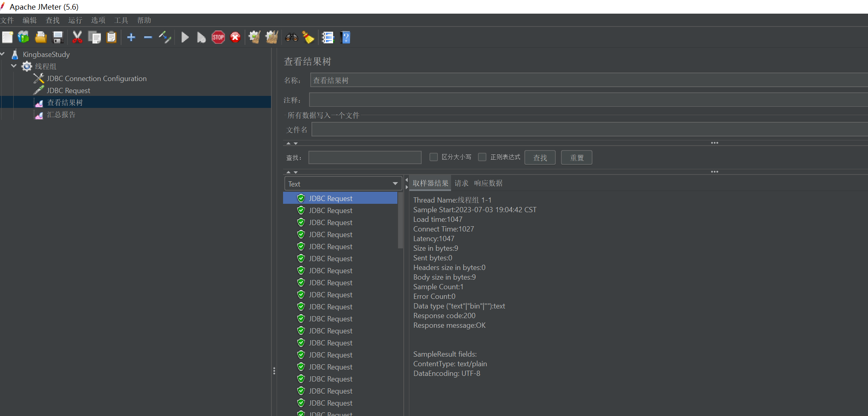Select the first highlighted JDBC Request result
The width and height of the screenshot is (868, 416).
click(340, 198)
